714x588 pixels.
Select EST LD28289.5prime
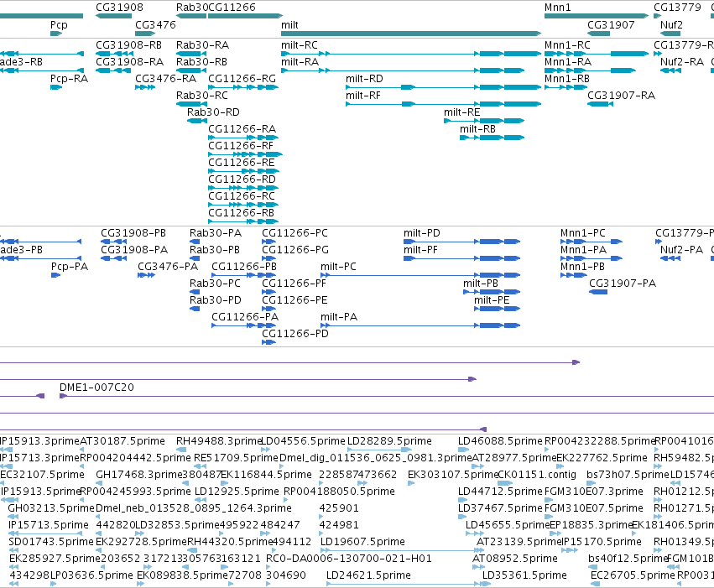(x=389, y=441)
